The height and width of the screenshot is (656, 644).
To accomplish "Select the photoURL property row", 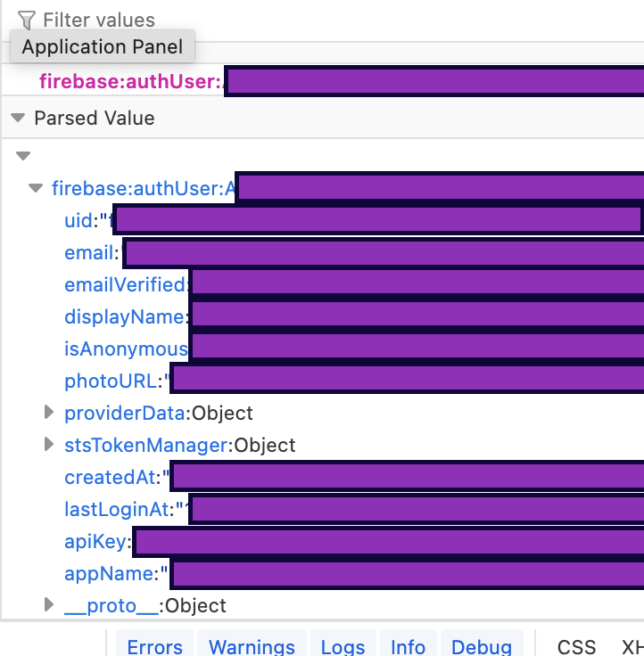I will tap(323, 381).
